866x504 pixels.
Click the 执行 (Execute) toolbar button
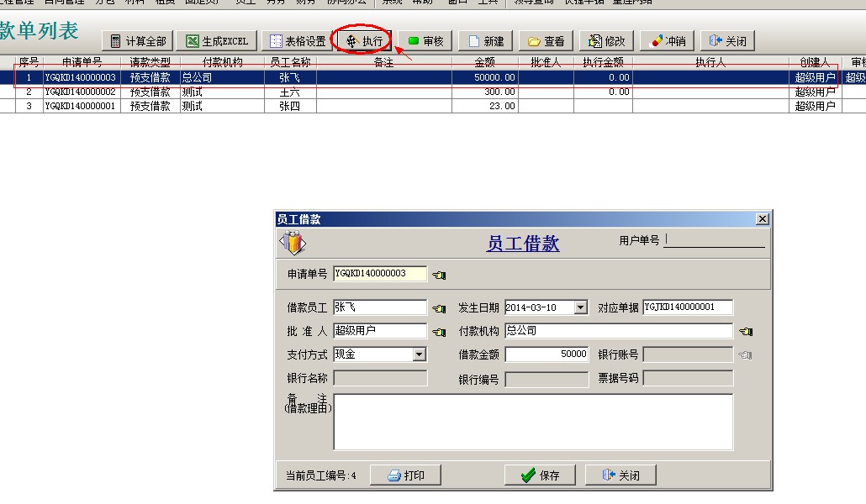(364, 41)
